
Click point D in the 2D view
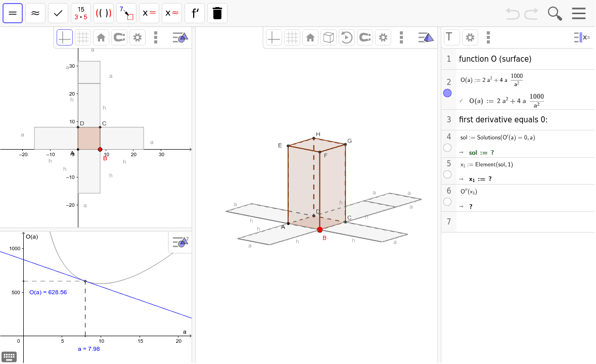[x=78, y=127]
